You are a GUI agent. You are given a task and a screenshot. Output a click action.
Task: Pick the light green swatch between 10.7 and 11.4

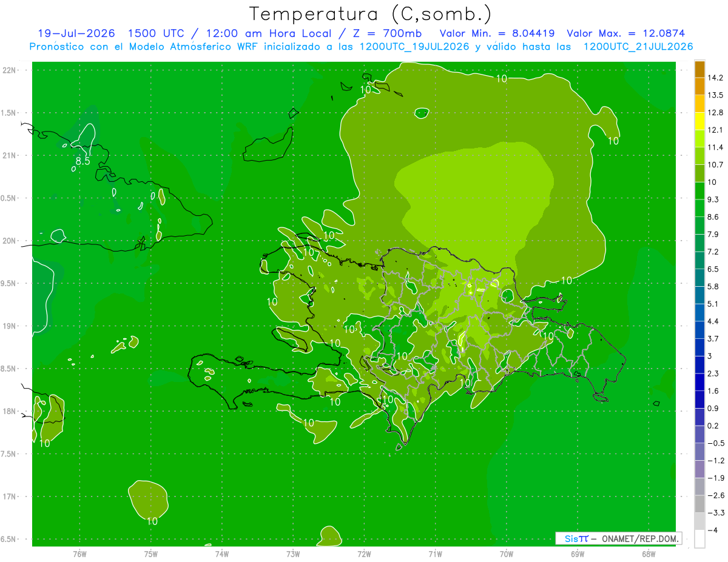pyautogui.click(x=699, y=156)
